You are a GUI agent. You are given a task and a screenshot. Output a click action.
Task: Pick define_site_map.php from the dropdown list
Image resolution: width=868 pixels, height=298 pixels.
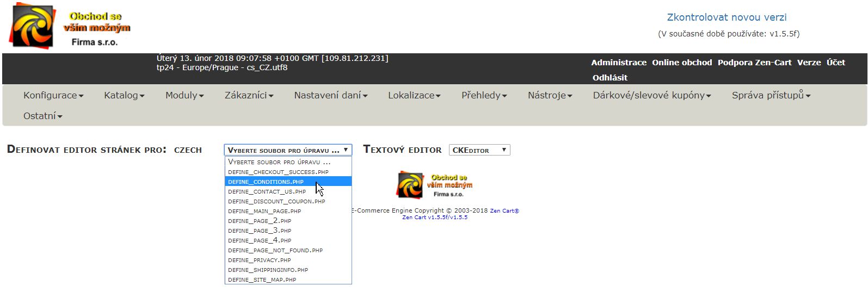pyautogui.click(x=262, y=280)
